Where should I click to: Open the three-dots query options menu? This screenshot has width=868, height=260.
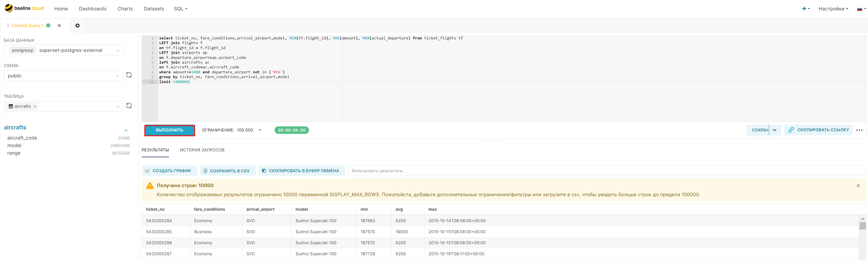859,130
